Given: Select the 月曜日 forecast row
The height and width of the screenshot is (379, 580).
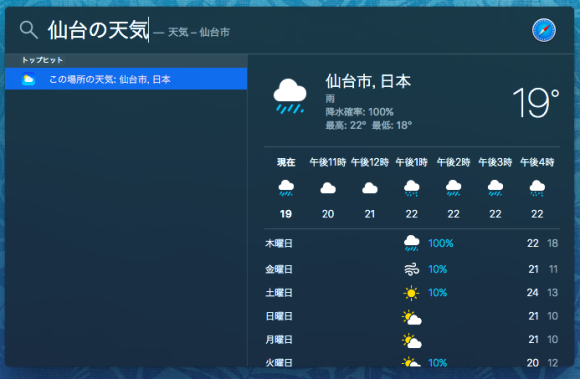Looking at the screenshot, I should pyautogui.click(x=412, y=339).
